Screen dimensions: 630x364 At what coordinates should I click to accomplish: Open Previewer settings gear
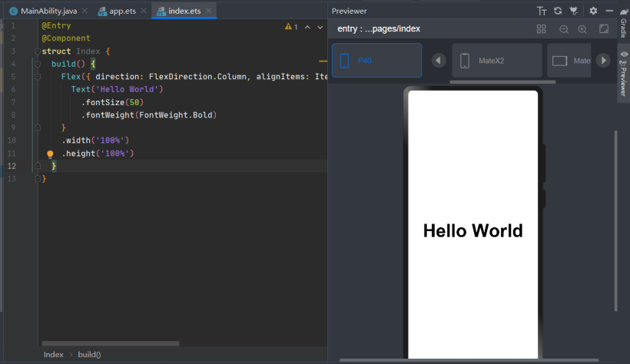(593, 11)
